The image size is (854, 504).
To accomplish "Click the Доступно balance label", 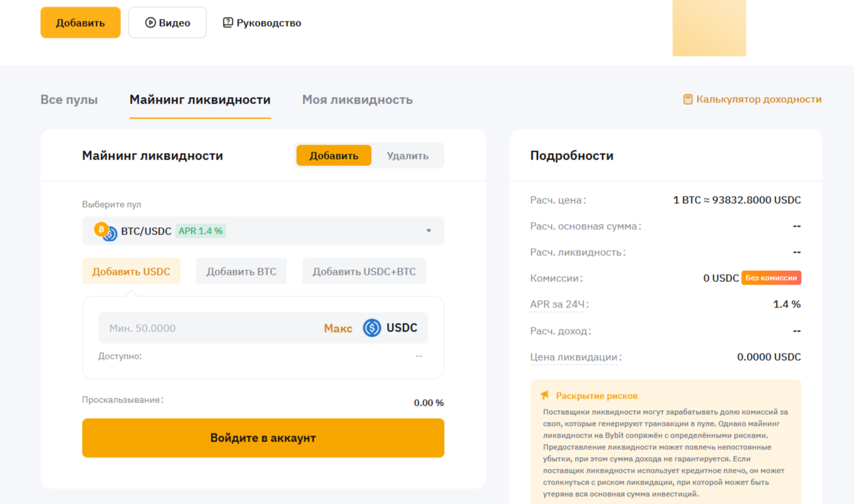I will [x=120, y=356].
